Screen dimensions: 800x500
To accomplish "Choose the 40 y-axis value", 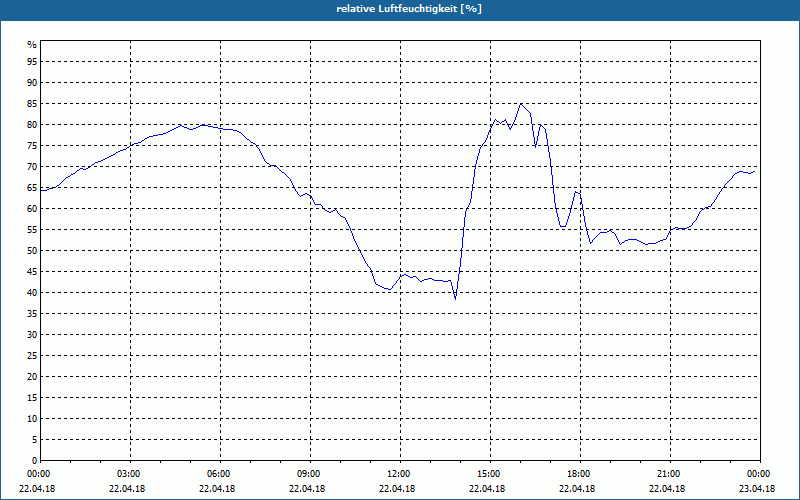I will [x=32, y=292].
